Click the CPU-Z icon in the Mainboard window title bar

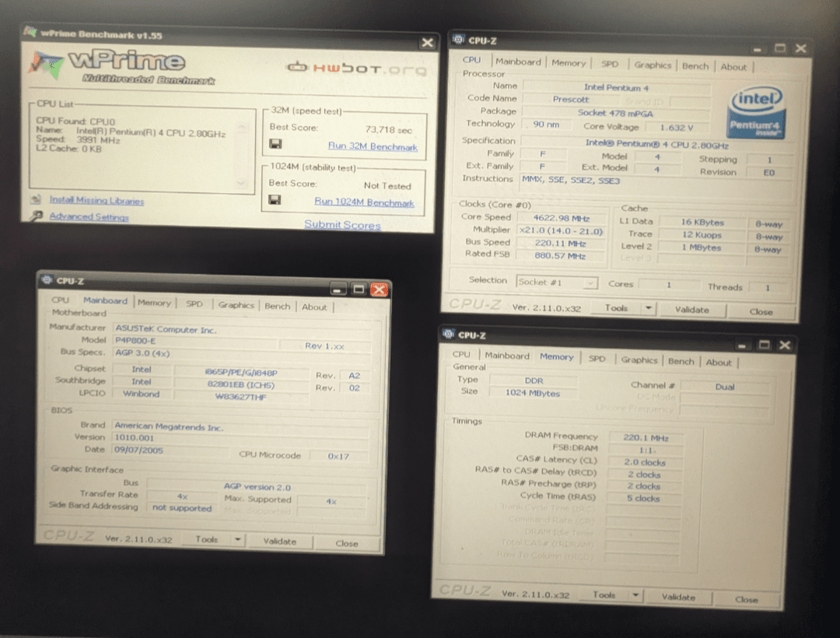click(47, 280)
